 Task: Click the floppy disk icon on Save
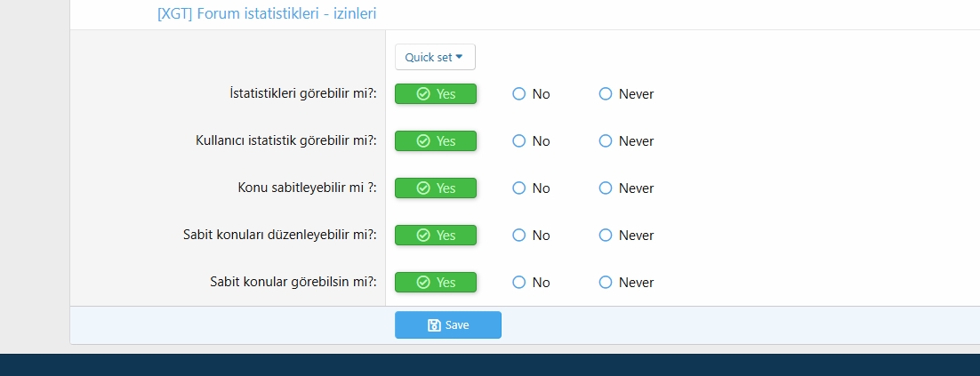pos(434,325)
